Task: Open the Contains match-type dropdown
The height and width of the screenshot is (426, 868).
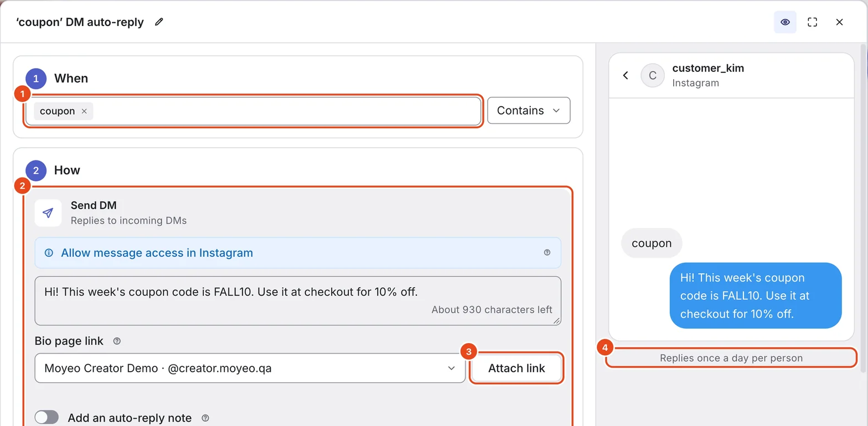Action: click(x=529, y=111)
